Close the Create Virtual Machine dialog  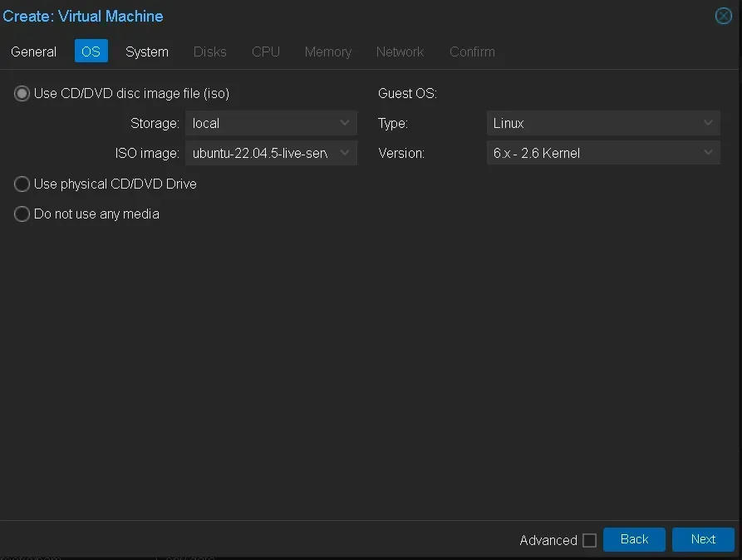point(722,15)
